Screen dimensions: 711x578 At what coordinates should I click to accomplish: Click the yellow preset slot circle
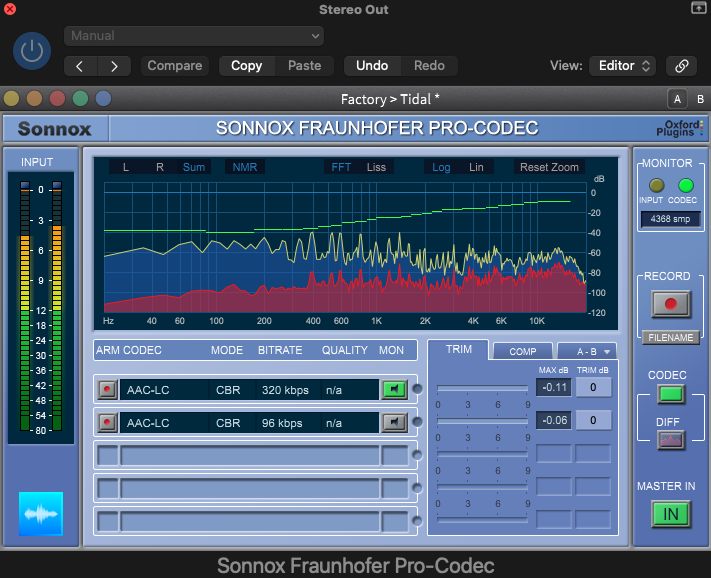tap(11, 98)
